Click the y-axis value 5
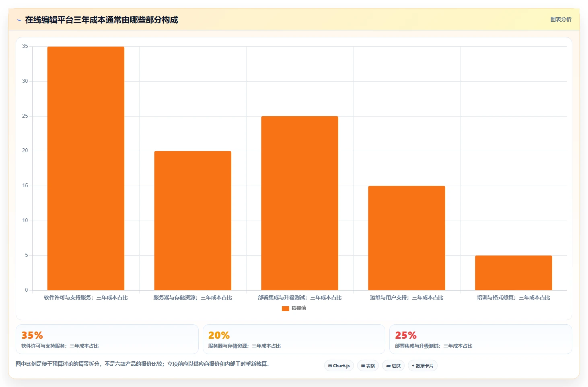 click(27, 255)
